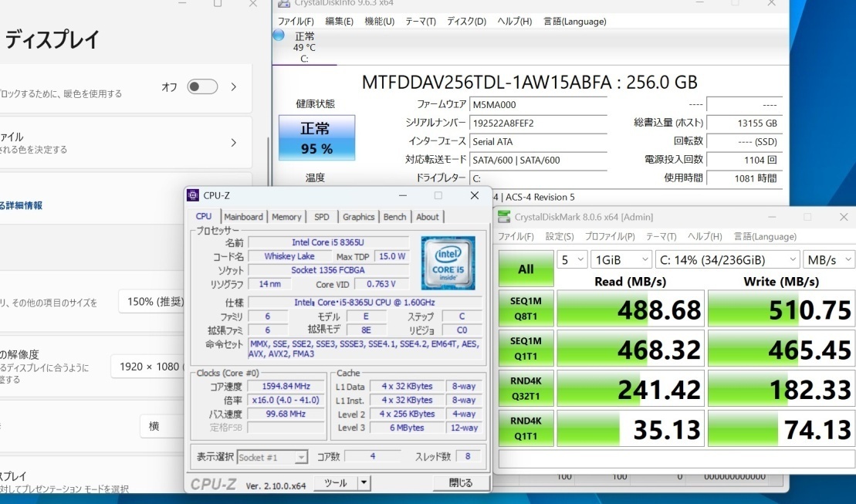Open the 1920 × 1080 resolution dropdown
Image resolution: width=856 pixels, height=504 pixels.
click(148, 367)
